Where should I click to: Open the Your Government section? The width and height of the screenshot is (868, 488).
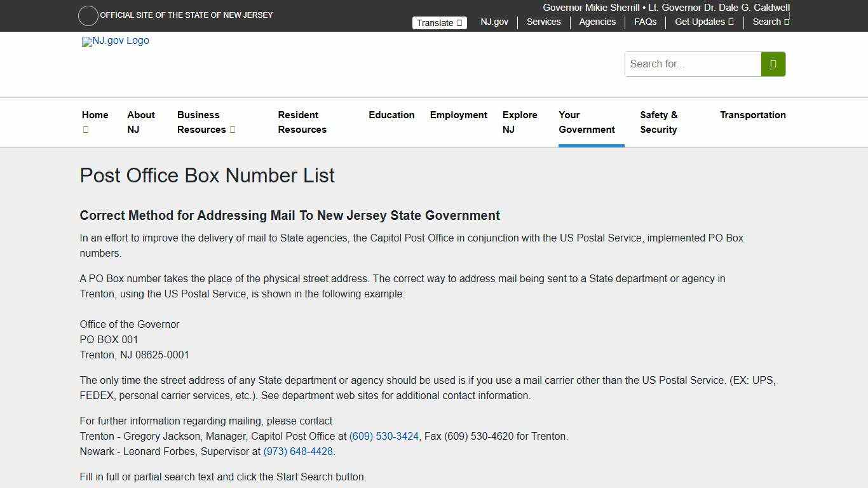pyautogui.click(x=587, y=122)
